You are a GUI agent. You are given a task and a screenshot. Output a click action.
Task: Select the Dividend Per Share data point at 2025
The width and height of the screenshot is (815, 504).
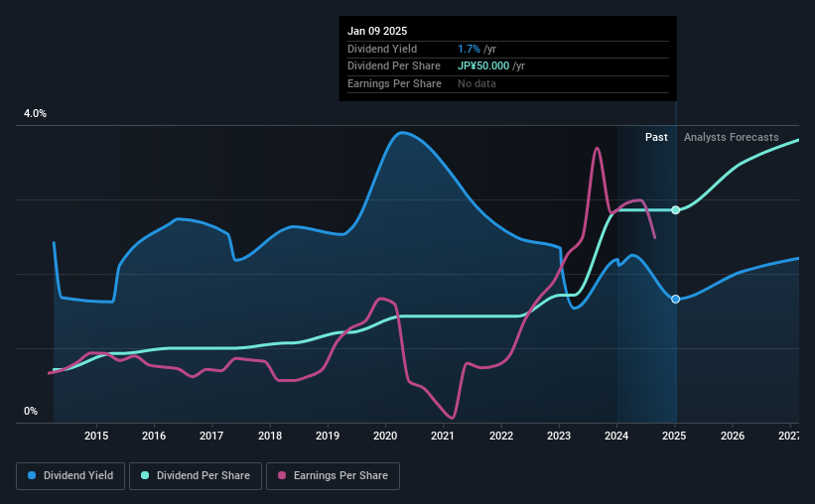[675, 210]
